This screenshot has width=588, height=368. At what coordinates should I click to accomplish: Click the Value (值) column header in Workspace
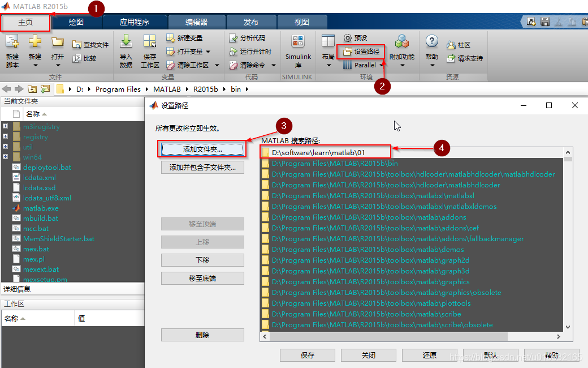click(x=81, y=318)
